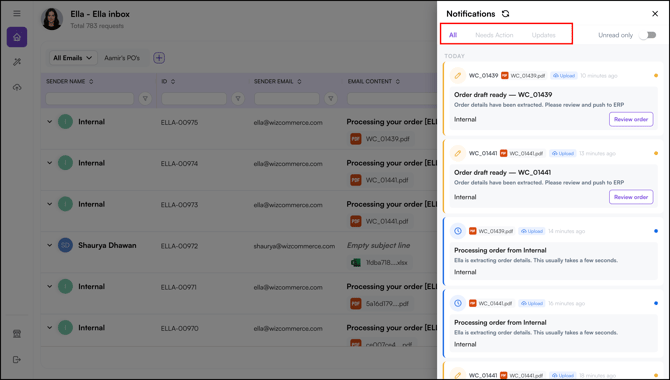Click Review order for WC_01441

tap(631, 197)
